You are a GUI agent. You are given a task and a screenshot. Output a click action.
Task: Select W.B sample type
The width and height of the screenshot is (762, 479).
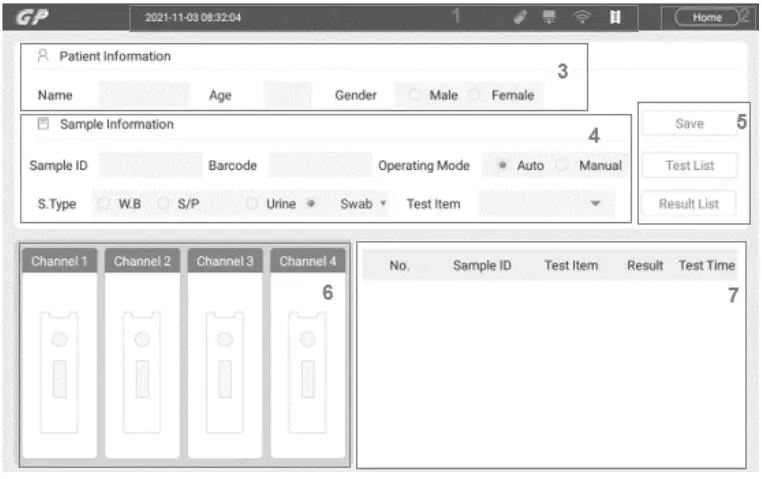click(104, 204)
